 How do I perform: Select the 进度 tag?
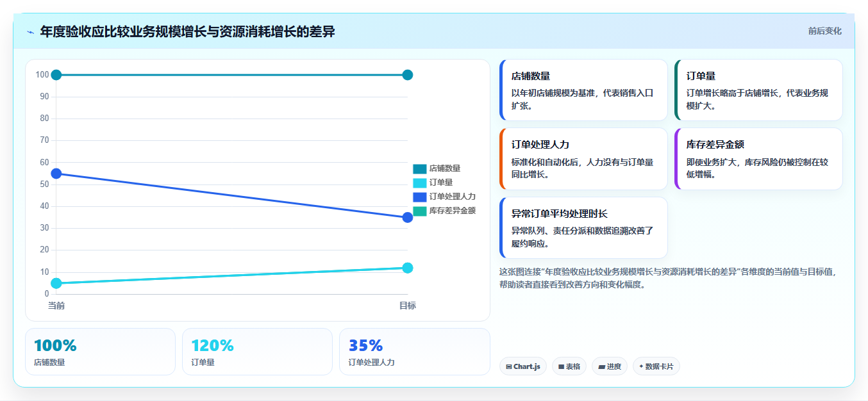coord(610,366)
